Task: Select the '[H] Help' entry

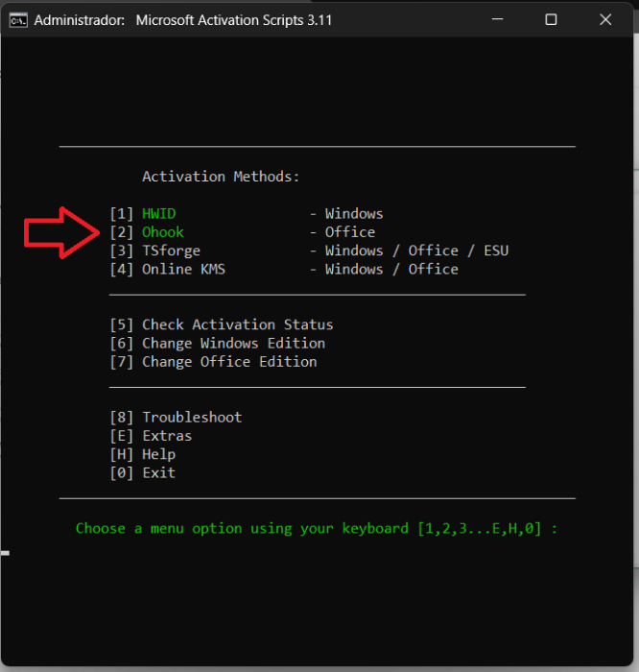Action: point(143,454)
